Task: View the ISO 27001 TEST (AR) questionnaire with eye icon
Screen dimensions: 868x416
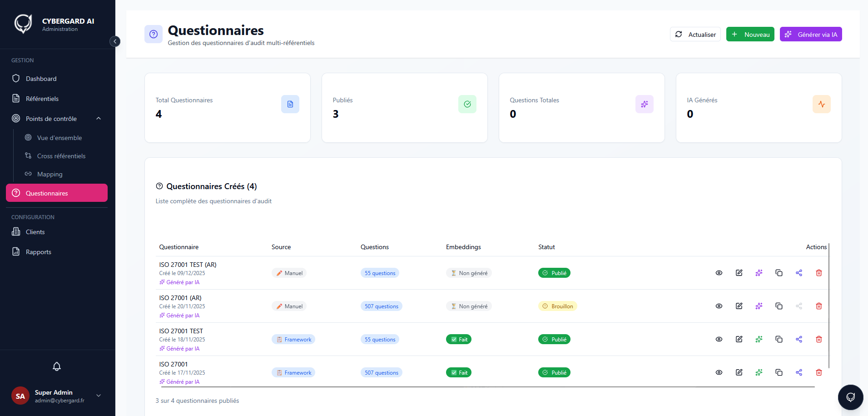Action: click(x=719, y=273)
